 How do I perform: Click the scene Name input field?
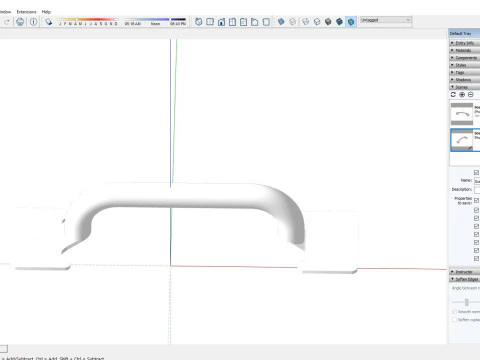click(477, 181)
